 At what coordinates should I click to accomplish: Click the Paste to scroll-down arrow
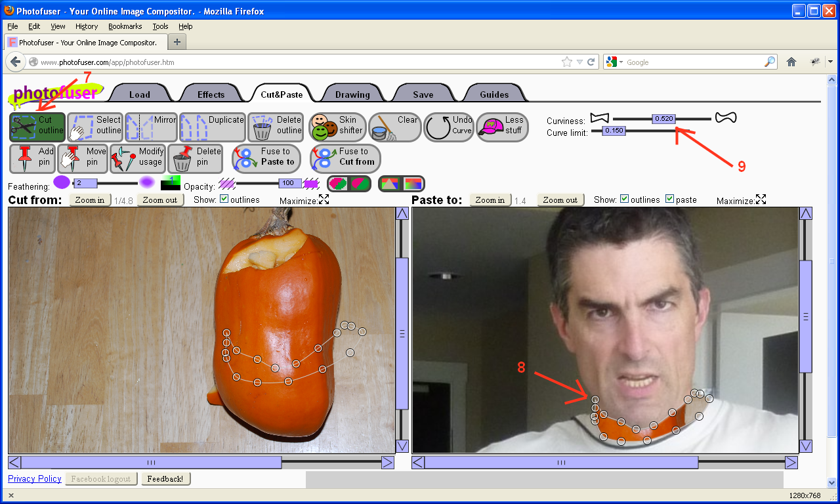pyautogui.click(x=806, y=446)
